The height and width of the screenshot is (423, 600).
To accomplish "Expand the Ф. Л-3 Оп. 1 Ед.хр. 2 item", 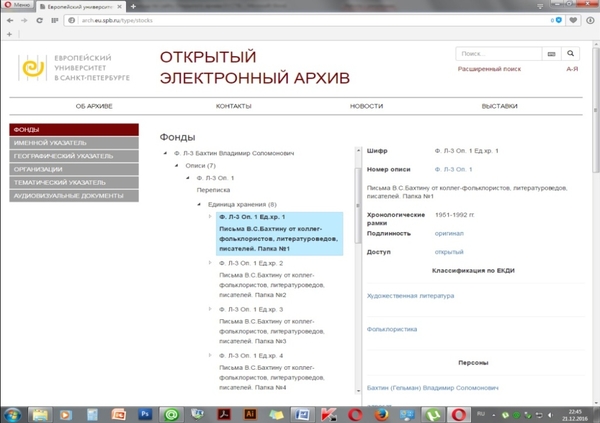I will point(210,263).
